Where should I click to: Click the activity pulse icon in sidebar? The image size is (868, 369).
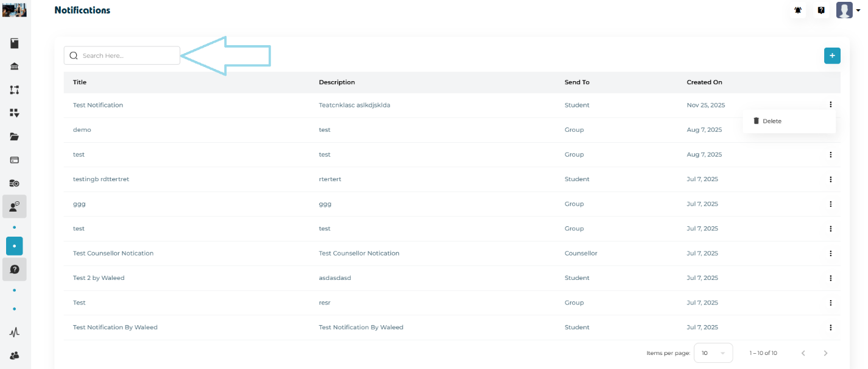(x=15, y=332)
